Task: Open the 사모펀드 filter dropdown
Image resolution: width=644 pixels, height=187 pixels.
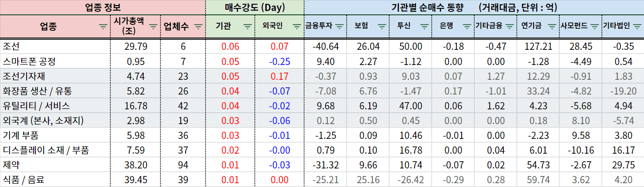Action: point(594,26)
